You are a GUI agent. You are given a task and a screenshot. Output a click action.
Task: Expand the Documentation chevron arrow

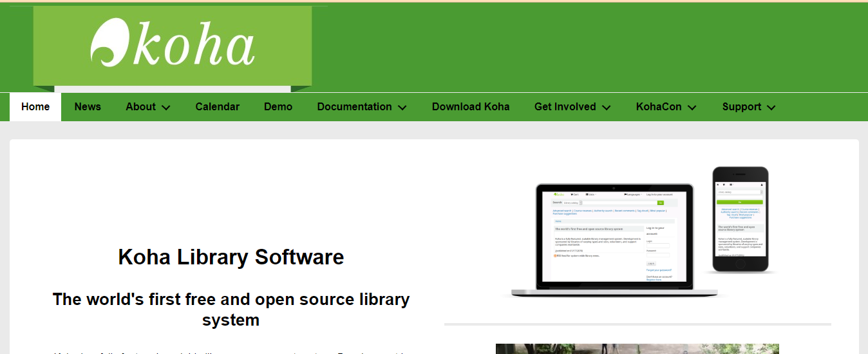coord(402,108)
